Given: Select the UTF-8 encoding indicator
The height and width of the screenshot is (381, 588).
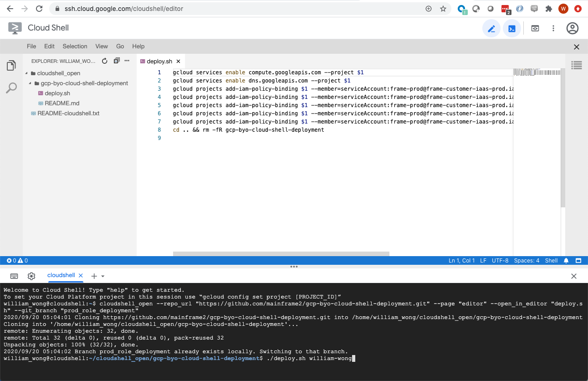Looking at the screenshot, I should [500, 260].
